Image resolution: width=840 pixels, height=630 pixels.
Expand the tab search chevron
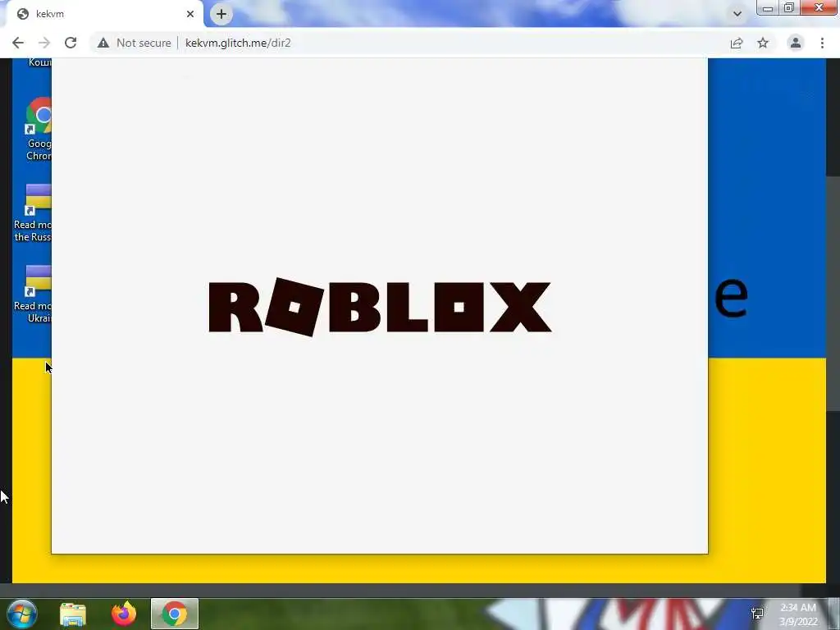click(x=737, y=14)
